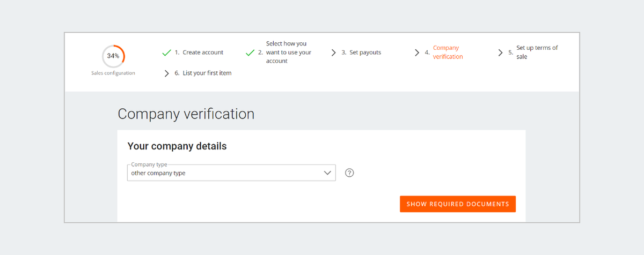Screen dimensions: 644x255
Task: Click the chevron arrow before Company verification
Action: pyautogui.click(x=417, y=52)
